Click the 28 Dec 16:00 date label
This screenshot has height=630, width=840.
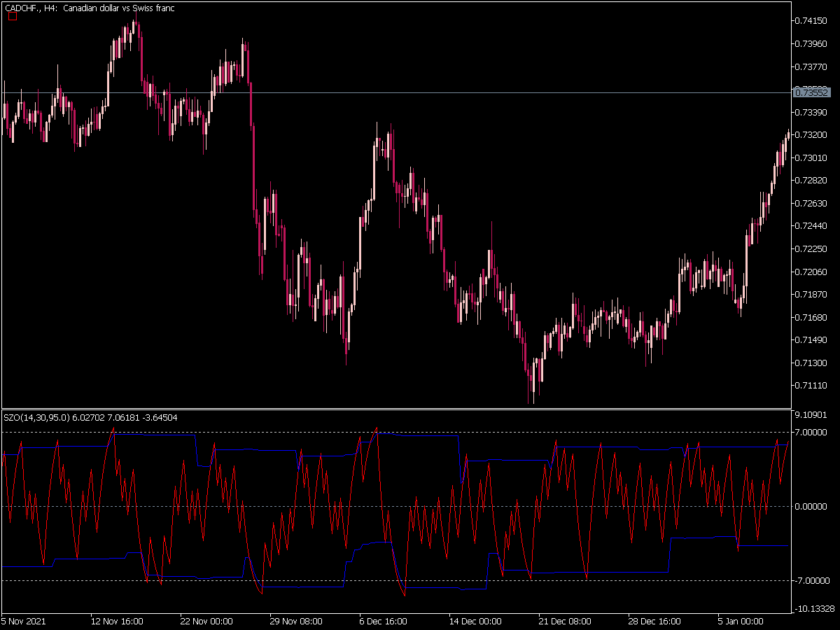click(x=654, y=621)
